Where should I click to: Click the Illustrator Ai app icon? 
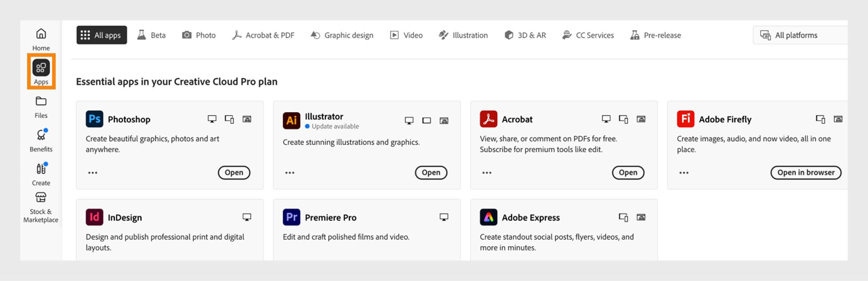coord(292,120)
